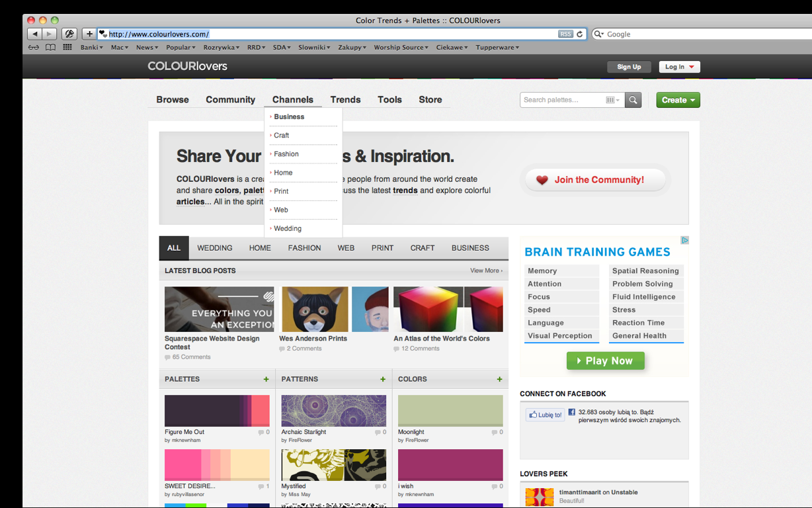
Task: Expand the Worship Source bookmarks folder
Action: [x=401, y=48]
